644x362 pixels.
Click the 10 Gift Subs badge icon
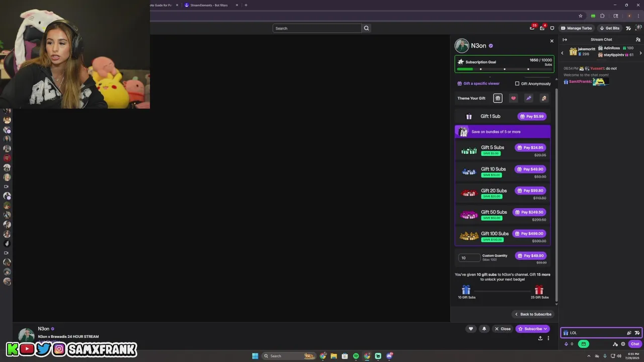(466, 290)
